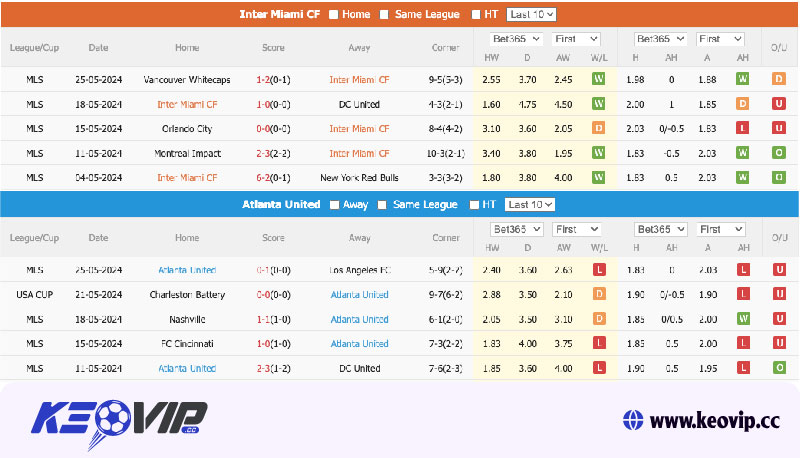This screenshot has width=800, height=458.
Task: Open the Vancouver Whitecaps team link
Action: point(186,79)
